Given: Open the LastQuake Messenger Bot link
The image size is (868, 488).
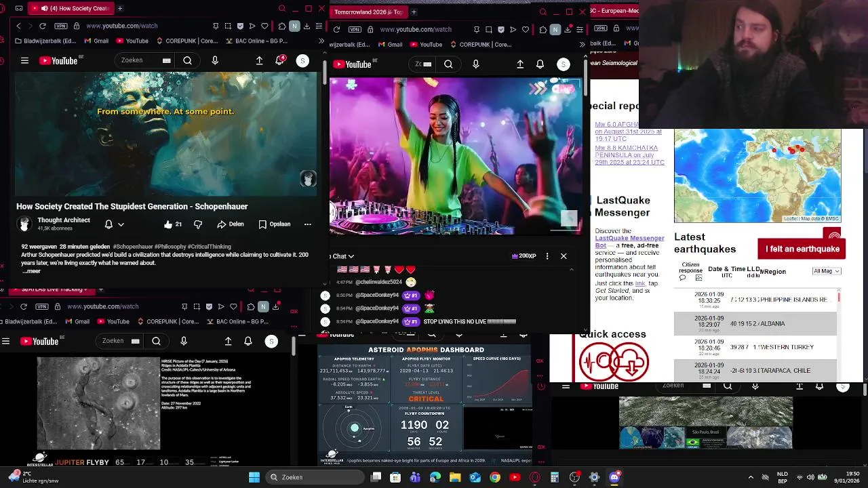Looking at the screenshot, I should pyautogui.click(x=629, y=242).
